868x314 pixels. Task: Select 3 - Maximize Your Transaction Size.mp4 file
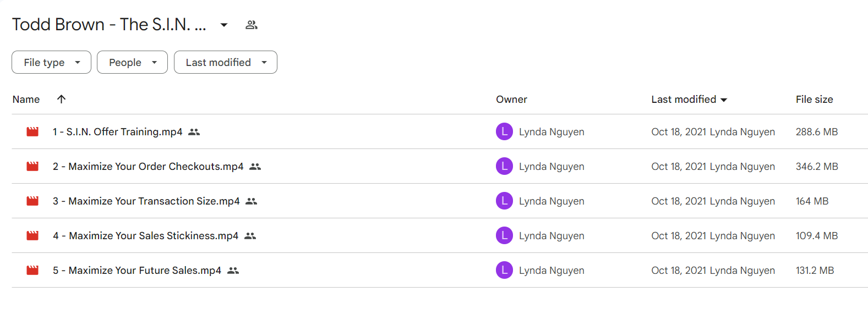(x=440, y=201)
